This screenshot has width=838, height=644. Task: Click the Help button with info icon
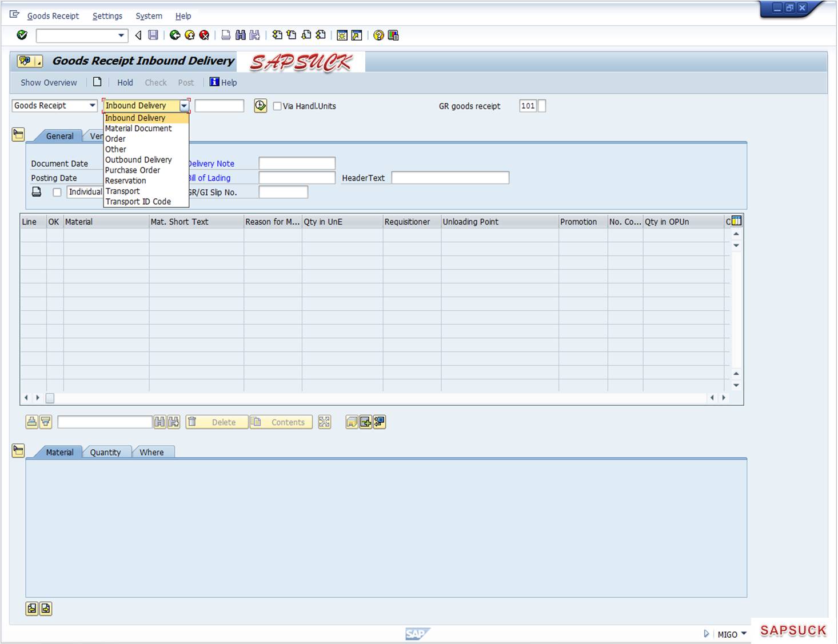click(223, 82)
